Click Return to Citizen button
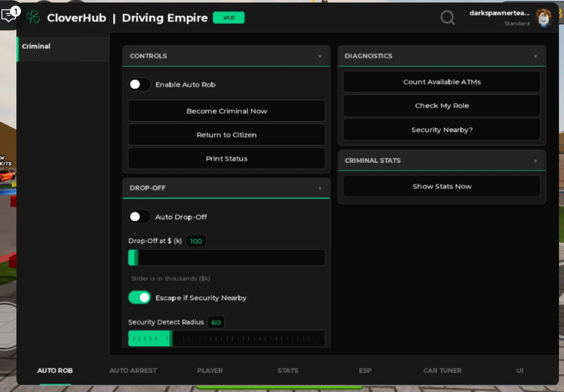The width and height of the screenshot is (564, 392). point(226,135)
